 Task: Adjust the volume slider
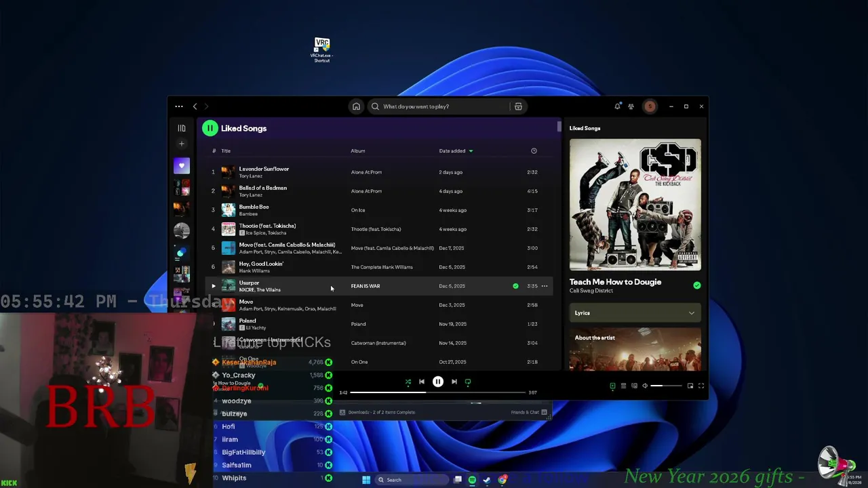666,386
